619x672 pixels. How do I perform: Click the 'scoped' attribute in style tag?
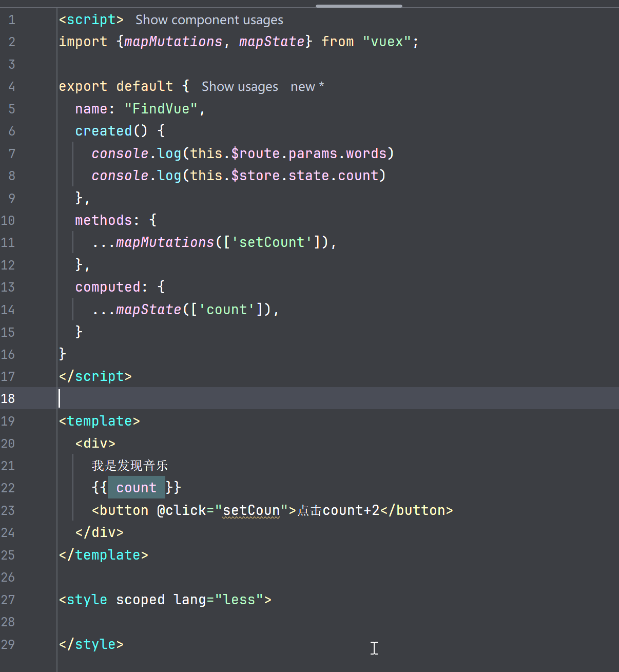coord(141,600)
